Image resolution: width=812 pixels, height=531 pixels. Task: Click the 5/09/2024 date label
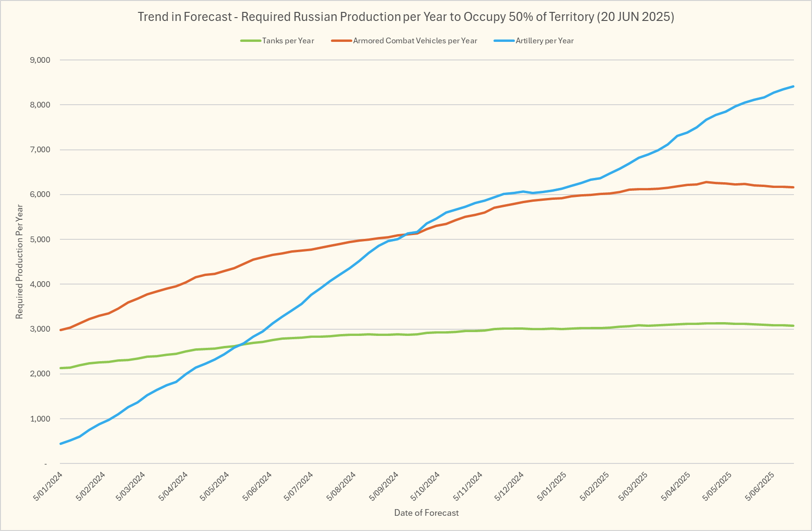click(x=384, y=486)
